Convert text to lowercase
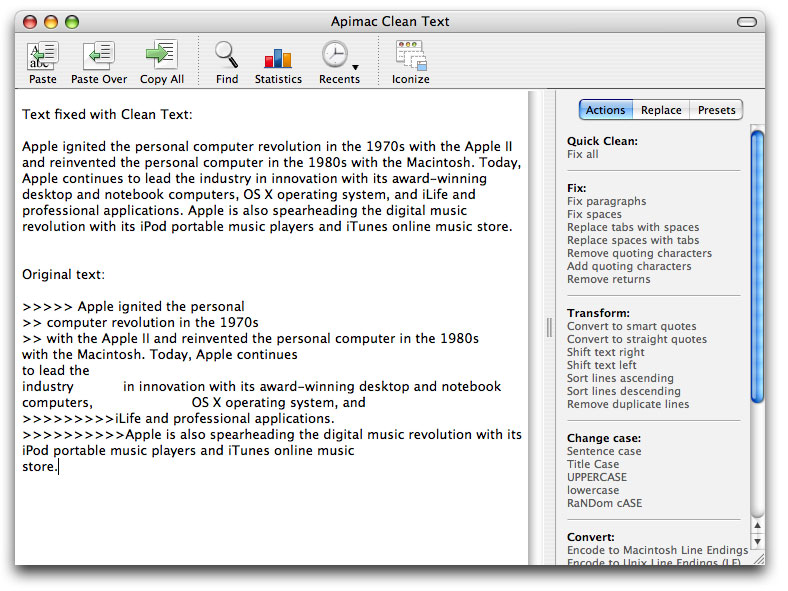 [x=593, y=490]
